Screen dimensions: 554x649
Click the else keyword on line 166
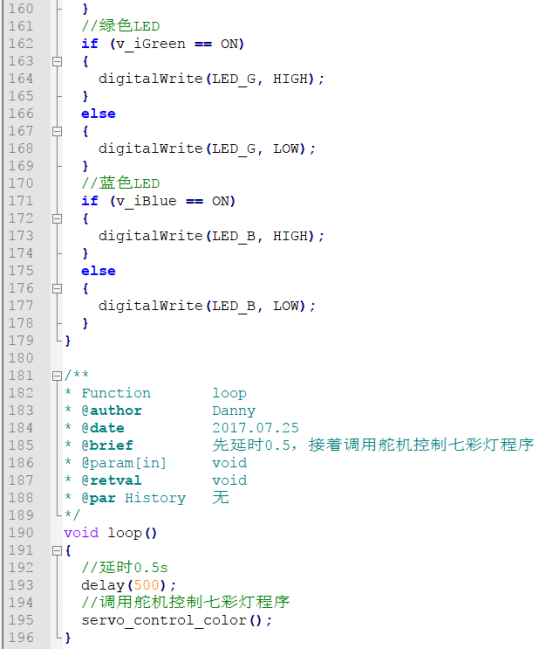tap(99, 114)
